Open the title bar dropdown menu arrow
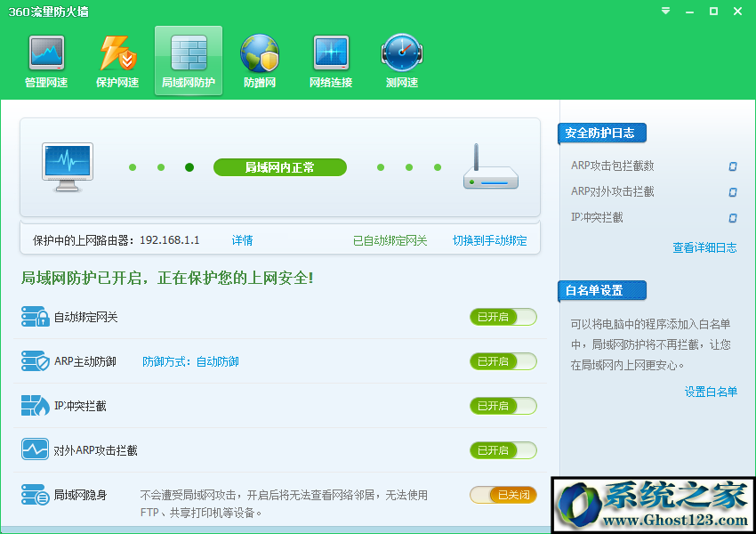Viewport: 756px width, 534px height. 665,11
